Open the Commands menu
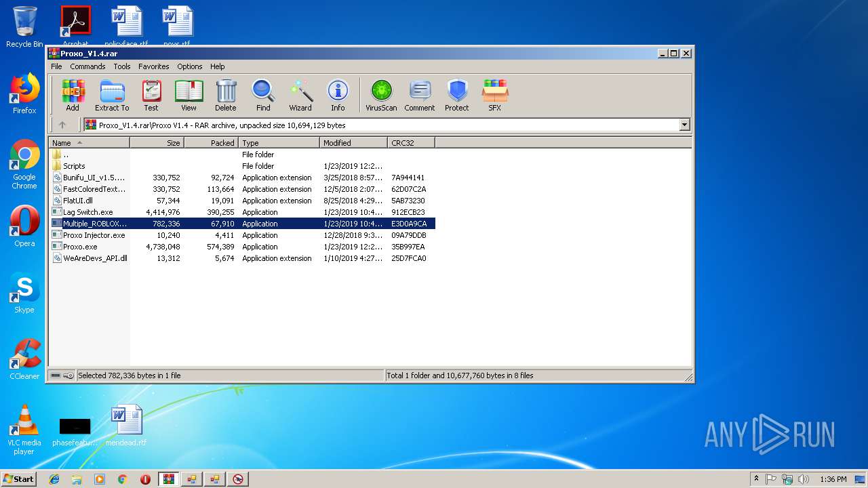 click(x=87, y=66)
